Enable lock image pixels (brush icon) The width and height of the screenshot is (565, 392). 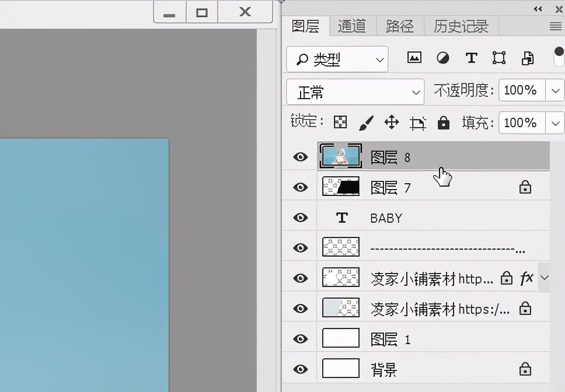368,123
